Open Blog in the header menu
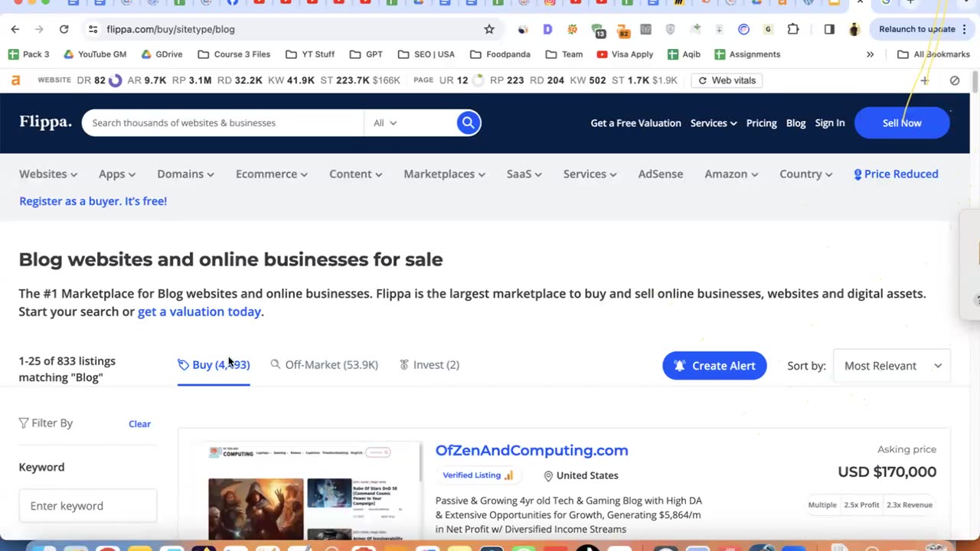The height and width of the screenshot is (551, 980). click(795, 122)
